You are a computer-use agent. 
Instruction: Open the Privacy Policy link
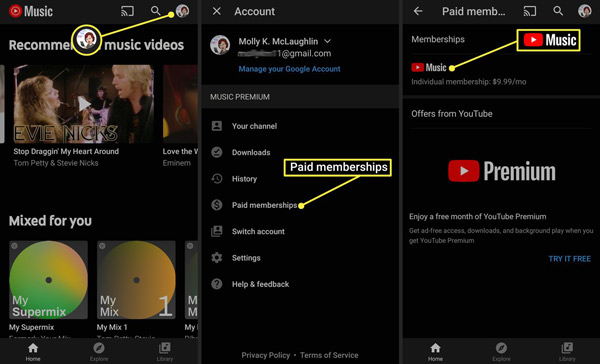(266, 355)
